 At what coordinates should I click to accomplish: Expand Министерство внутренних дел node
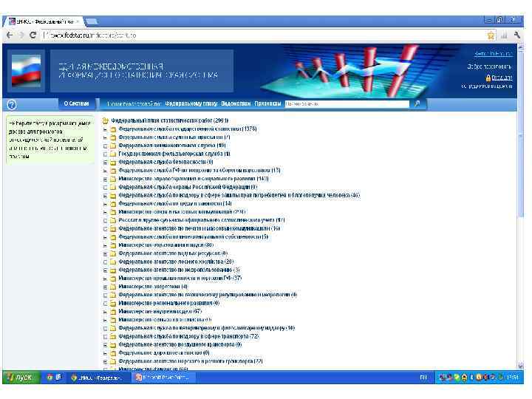pyautogui.click(x=105, y=312)
